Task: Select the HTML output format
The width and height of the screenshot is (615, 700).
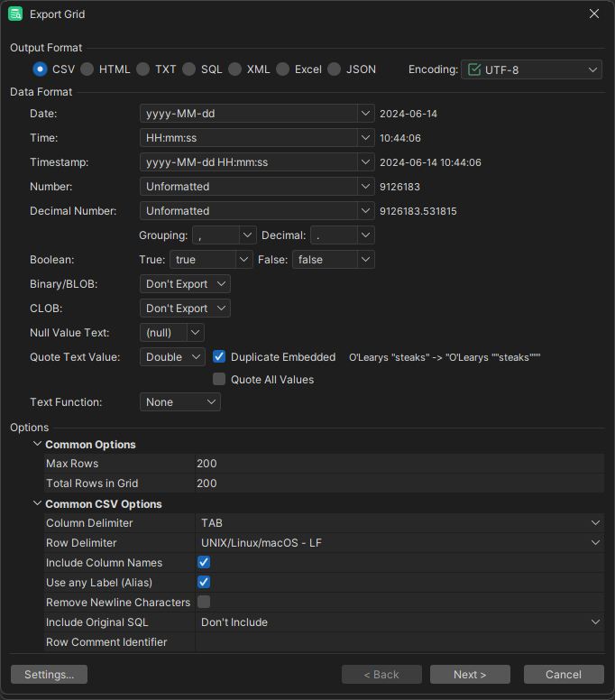Action: pyautogui.click(x=87, y=69)
